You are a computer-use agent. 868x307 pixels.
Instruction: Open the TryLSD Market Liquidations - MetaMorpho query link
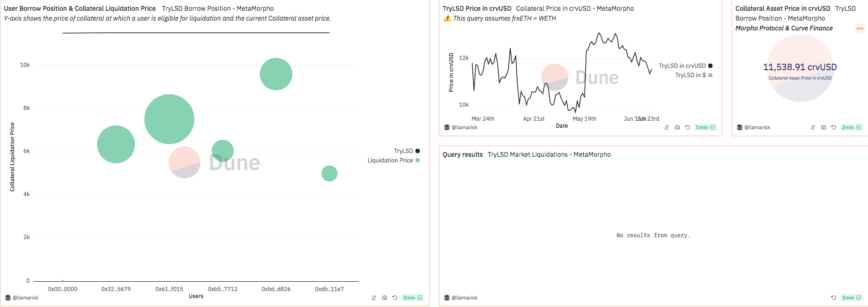point(549,154)
